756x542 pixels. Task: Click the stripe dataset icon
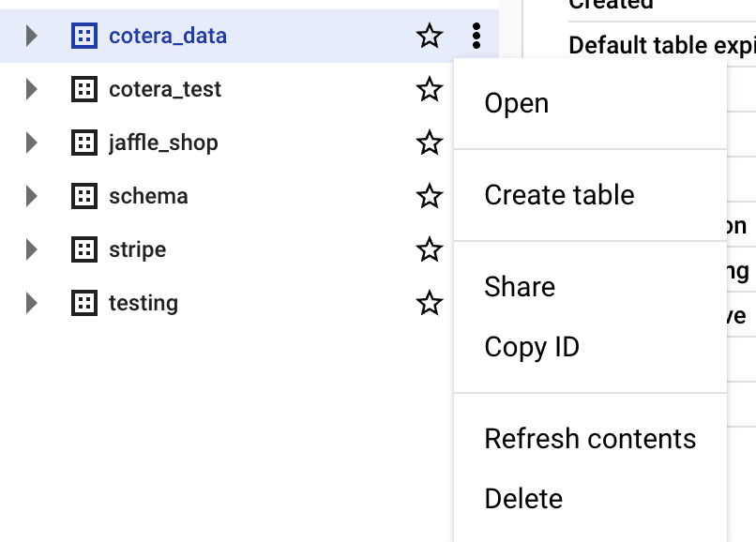[x=84, y=250]
